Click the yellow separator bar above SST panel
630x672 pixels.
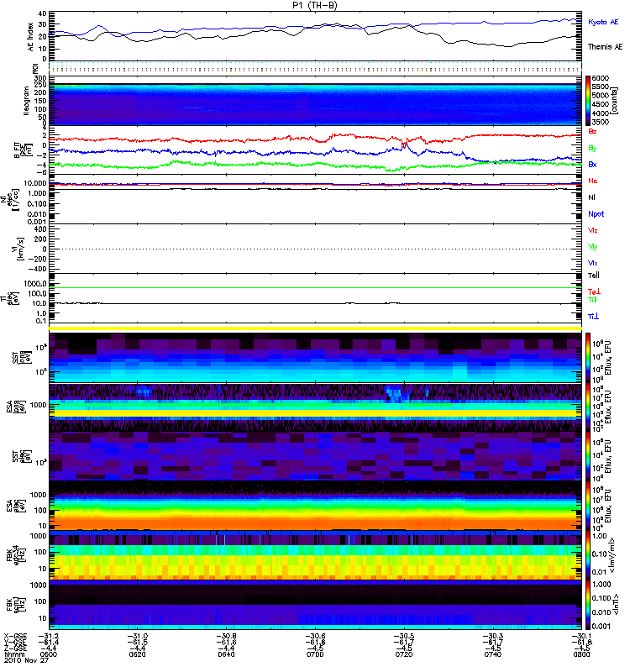(x=316, y=328)
